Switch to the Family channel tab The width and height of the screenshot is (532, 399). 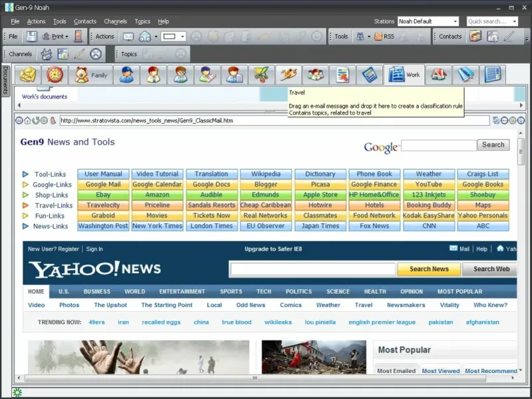coord(90,74)
